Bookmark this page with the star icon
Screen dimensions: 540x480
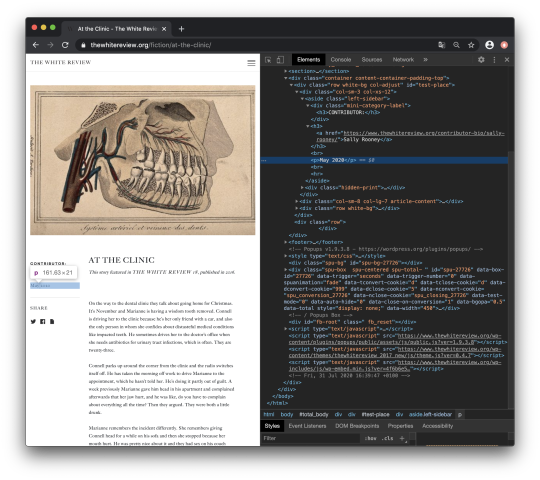click(471, 45)
